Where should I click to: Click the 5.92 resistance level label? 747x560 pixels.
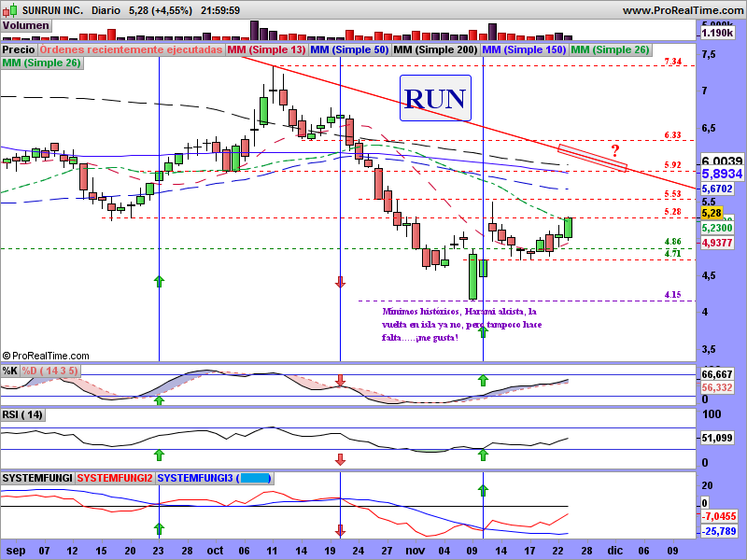pos(672,165)
